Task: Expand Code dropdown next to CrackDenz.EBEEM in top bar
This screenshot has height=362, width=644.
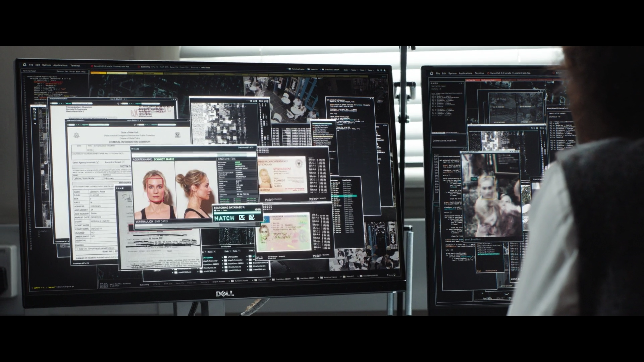Action: (x=346, y=70)
